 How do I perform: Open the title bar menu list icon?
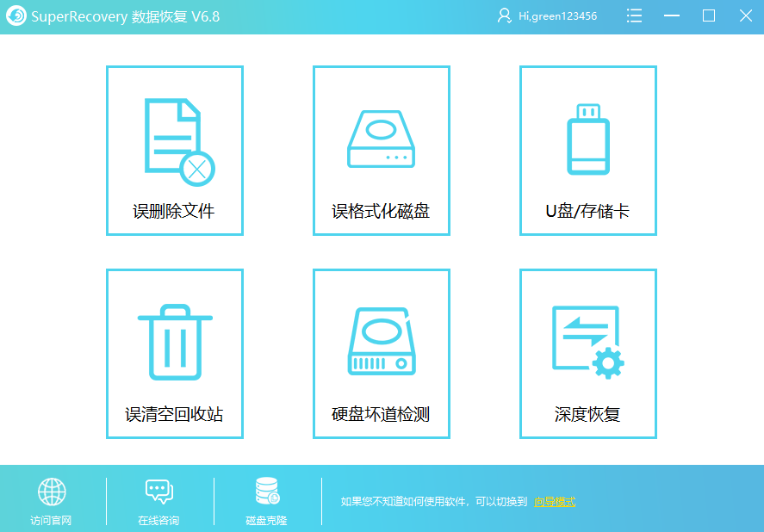634,15
